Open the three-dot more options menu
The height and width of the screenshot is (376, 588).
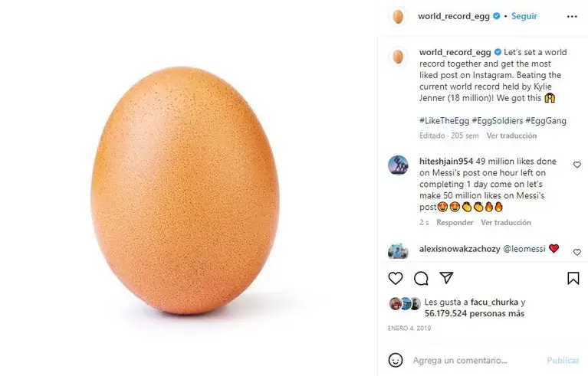[572, 17]
